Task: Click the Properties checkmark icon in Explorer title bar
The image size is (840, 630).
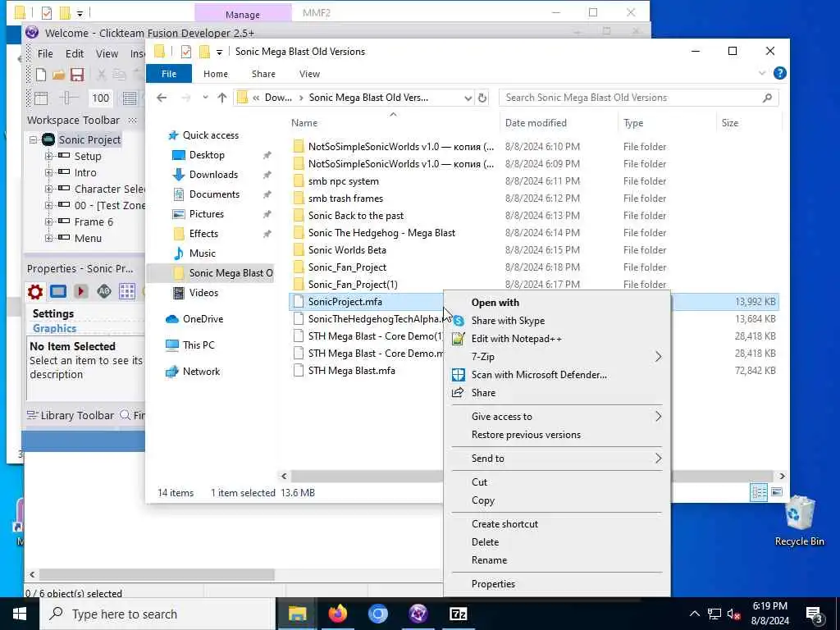Action: pyautogui.click(x=186, y=52)
